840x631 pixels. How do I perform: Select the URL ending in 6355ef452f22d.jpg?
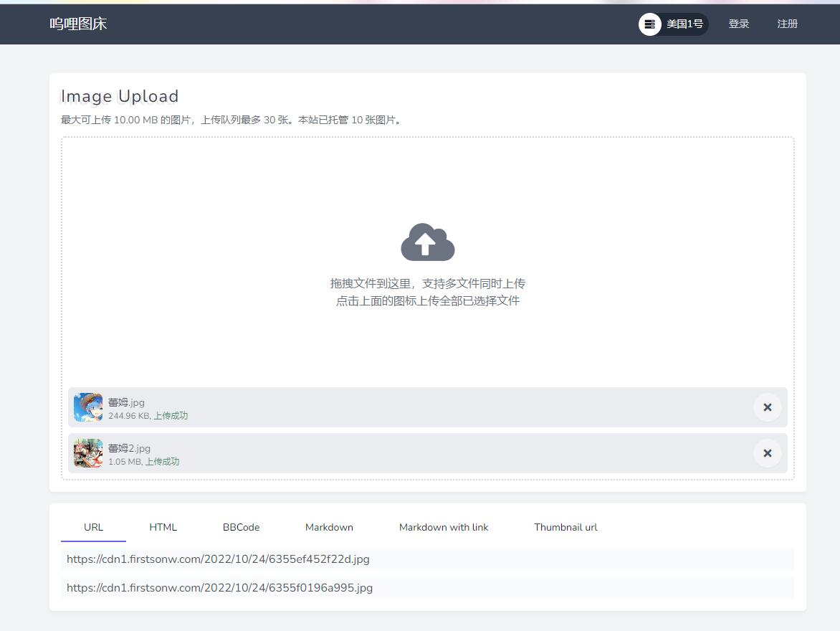(427, 559)
